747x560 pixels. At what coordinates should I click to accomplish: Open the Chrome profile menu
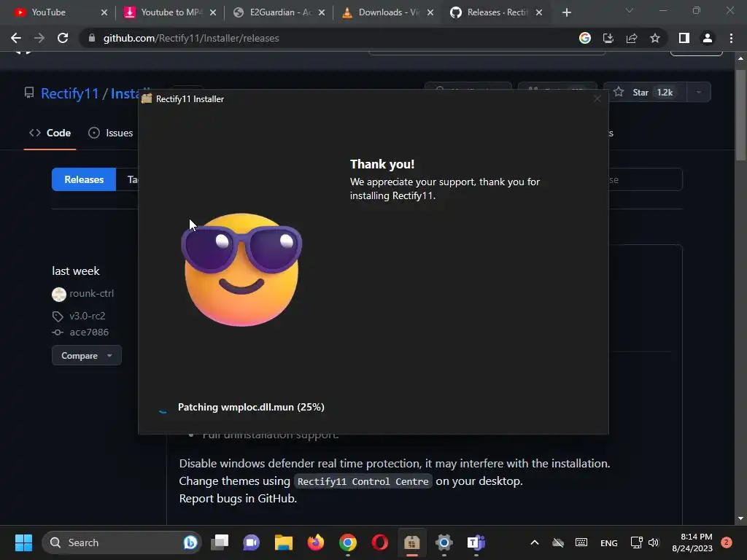pos(708,38)
